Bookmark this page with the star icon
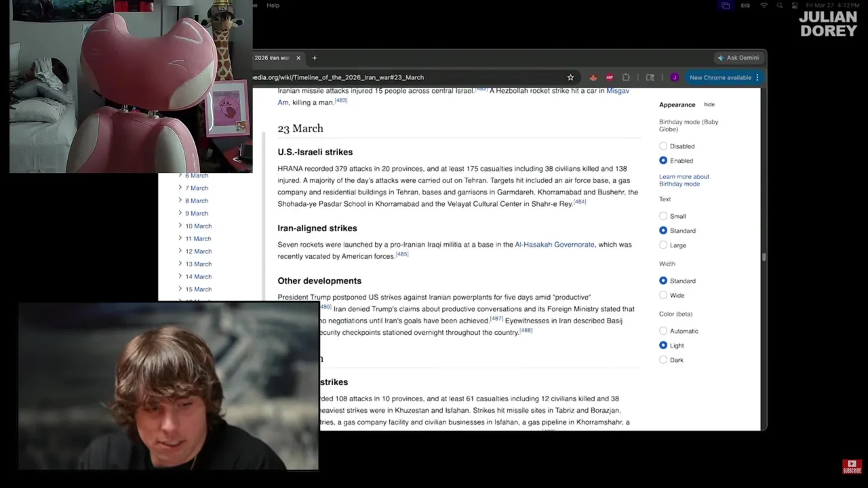The width and height of the screenshot is (868, 488). coord(570,77)
